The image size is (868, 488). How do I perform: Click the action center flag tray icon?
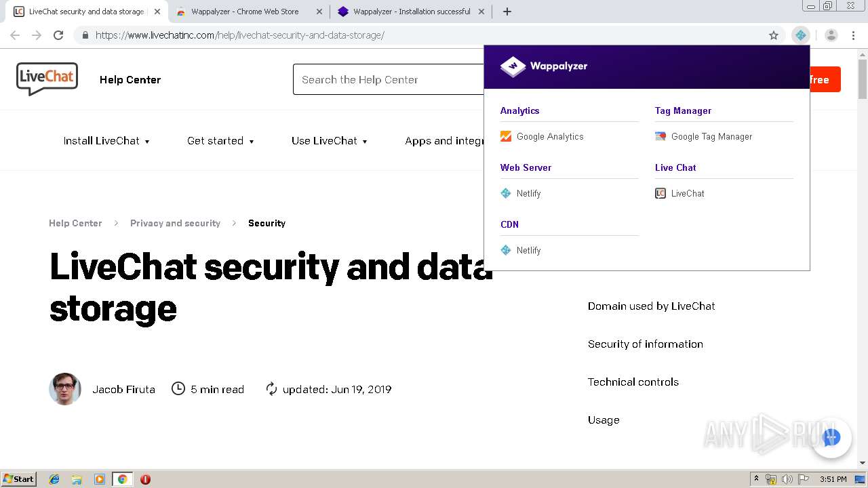[x=802, y=479]
